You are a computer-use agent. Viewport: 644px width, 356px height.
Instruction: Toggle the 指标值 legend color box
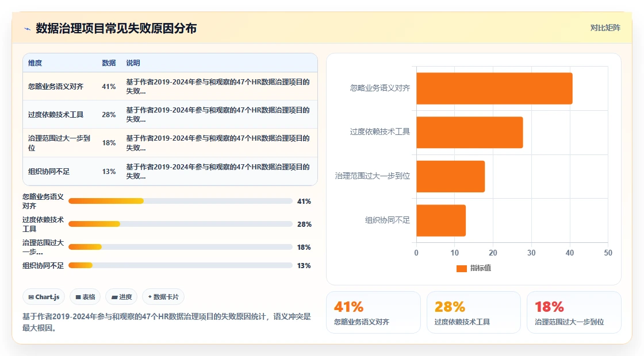(462, 268)
